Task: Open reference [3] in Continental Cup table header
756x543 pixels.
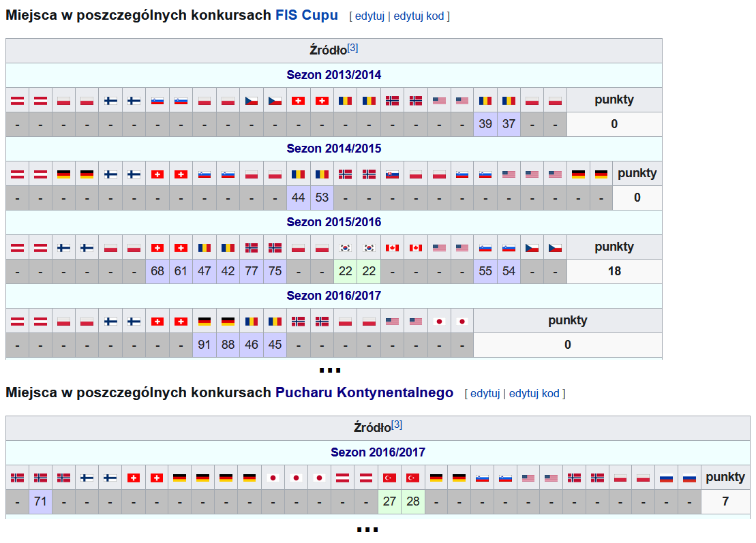Action: [397, 425]
